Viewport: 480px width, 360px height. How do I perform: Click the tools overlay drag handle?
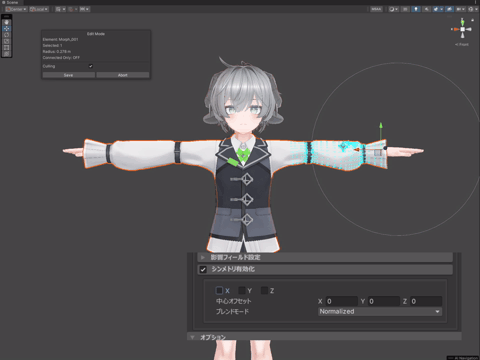click(7, 16)
